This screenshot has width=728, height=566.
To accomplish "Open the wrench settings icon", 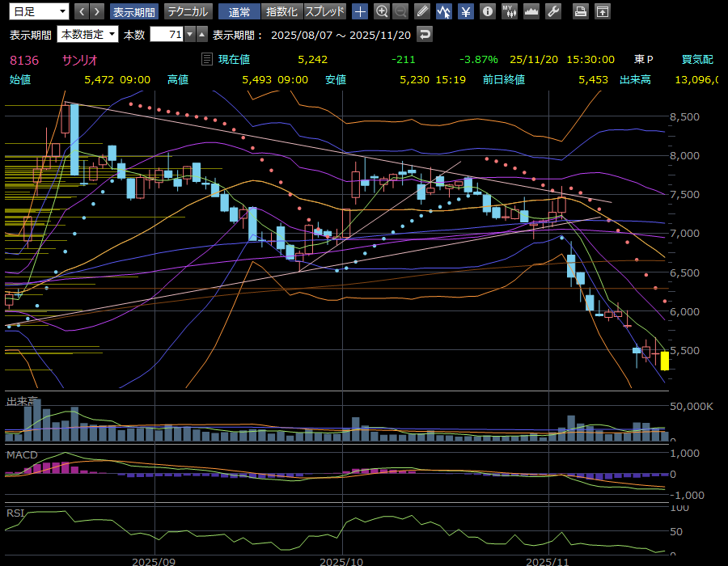I will click(553, 11).
